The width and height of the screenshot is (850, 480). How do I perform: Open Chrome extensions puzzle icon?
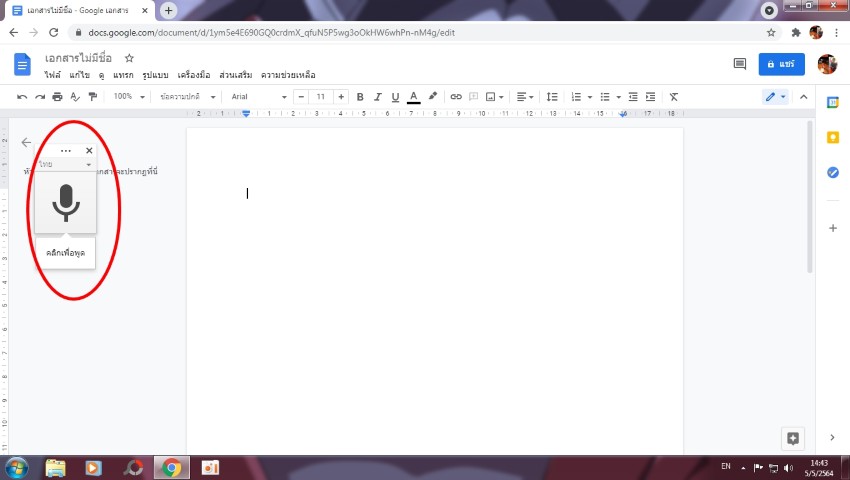click(x=796, y=33)
